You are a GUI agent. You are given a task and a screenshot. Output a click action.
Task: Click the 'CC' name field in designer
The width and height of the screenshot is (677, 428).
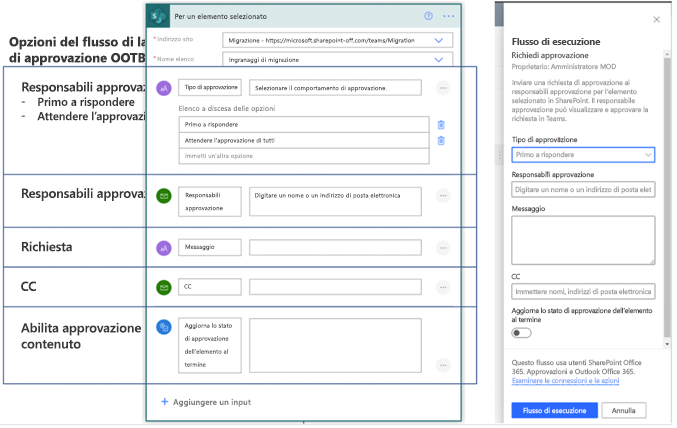point(211,288)
